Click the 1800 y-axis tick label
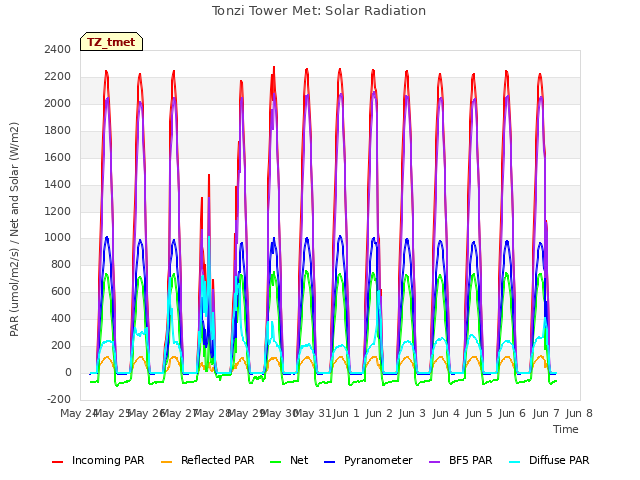The height and width of the screenshot is (480, 640). click(58, 131)
